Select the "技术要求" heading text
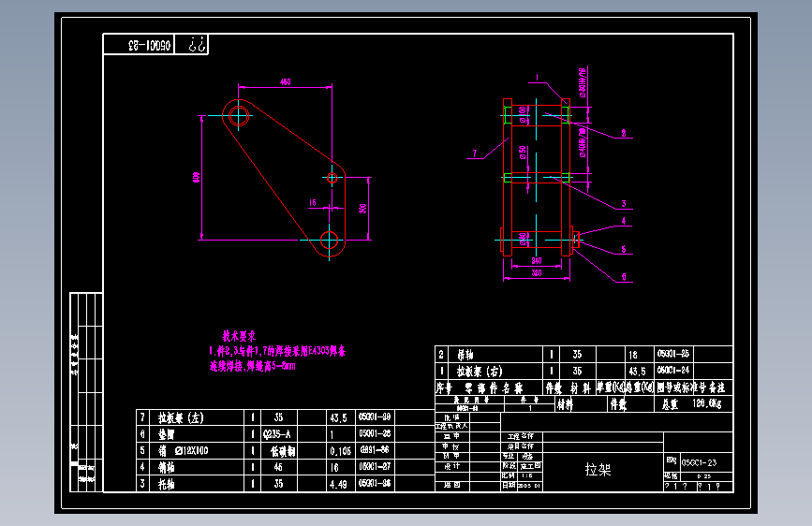The image size is (812, 526). 239,336
